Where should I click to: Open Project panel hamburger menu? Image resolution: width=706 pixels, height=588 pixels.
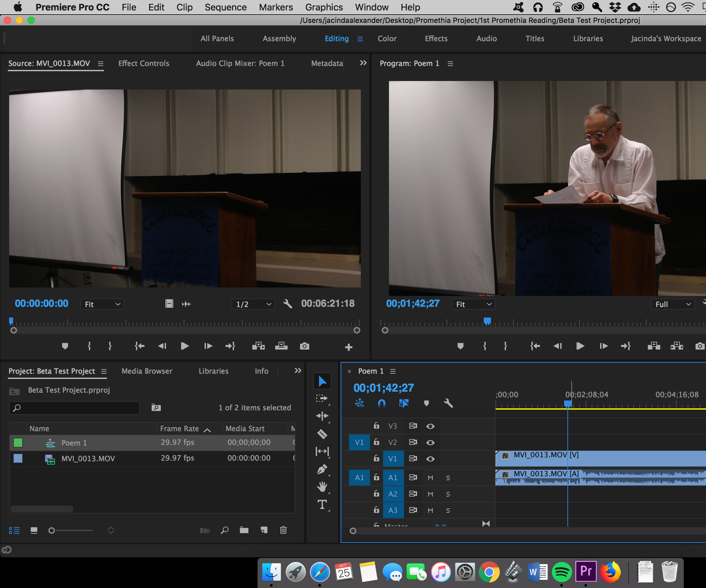click(x=104, y=372)
